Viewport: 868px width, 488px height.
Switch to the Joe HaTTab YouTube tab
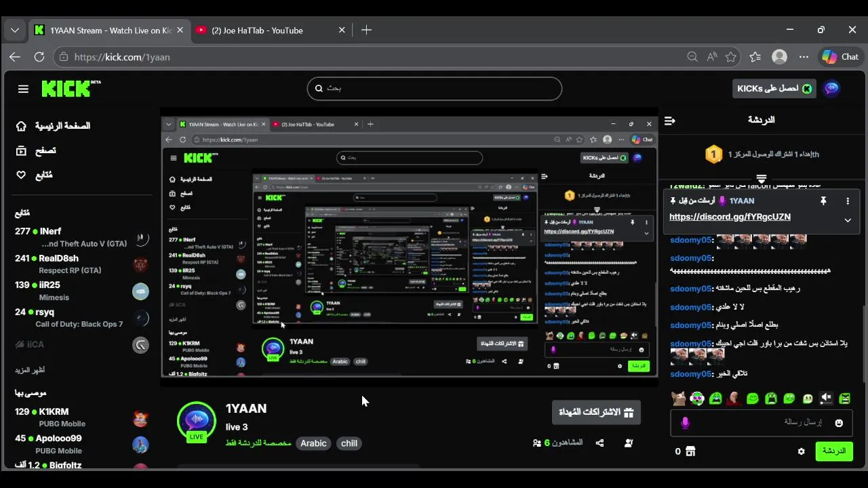click(258, 30)
